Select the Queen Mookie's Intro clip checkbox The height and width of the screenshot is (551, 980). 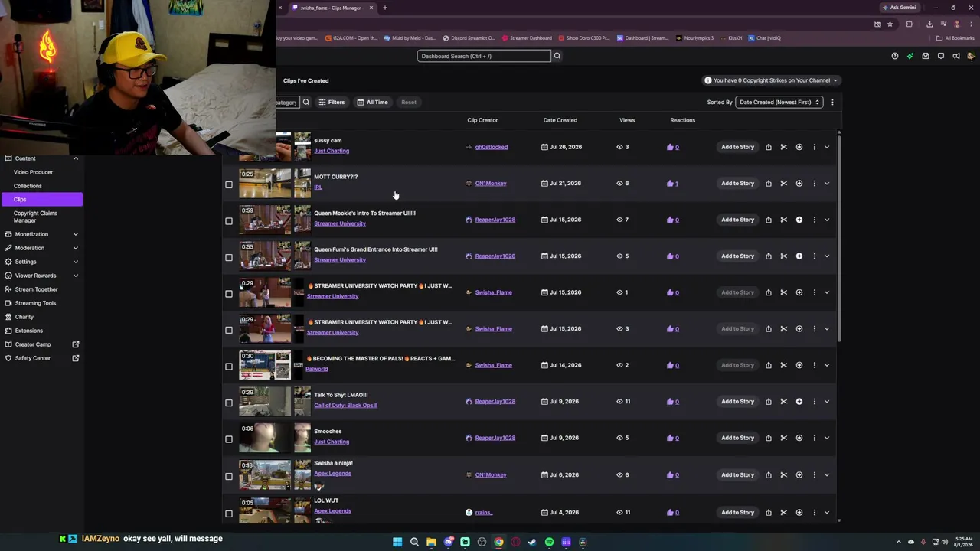(x=229, y=221)
